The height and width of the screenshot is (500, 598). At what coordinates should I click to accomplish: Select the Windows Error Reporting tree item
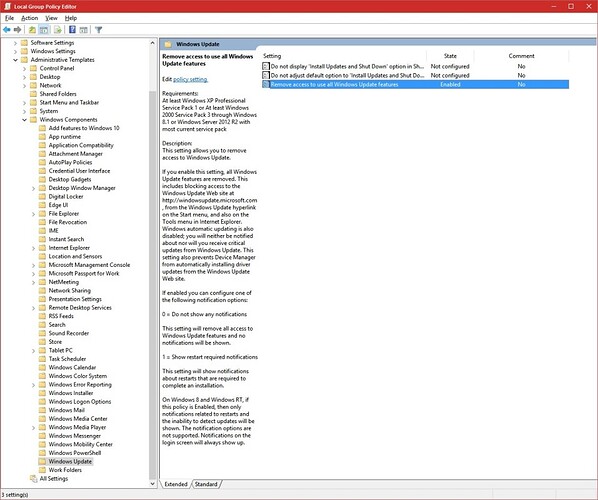tap(80, 384)
